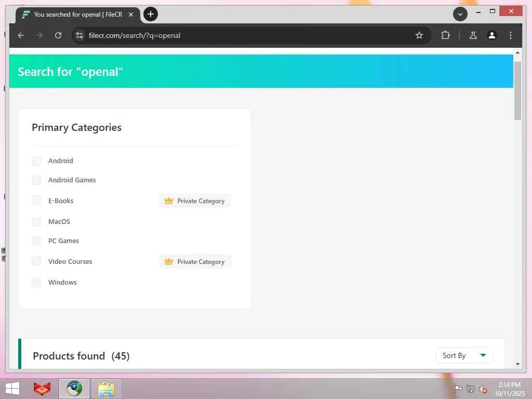
Task: Click the muted volume tray icon
Action: pyautogui.click(x=483, y=389)
